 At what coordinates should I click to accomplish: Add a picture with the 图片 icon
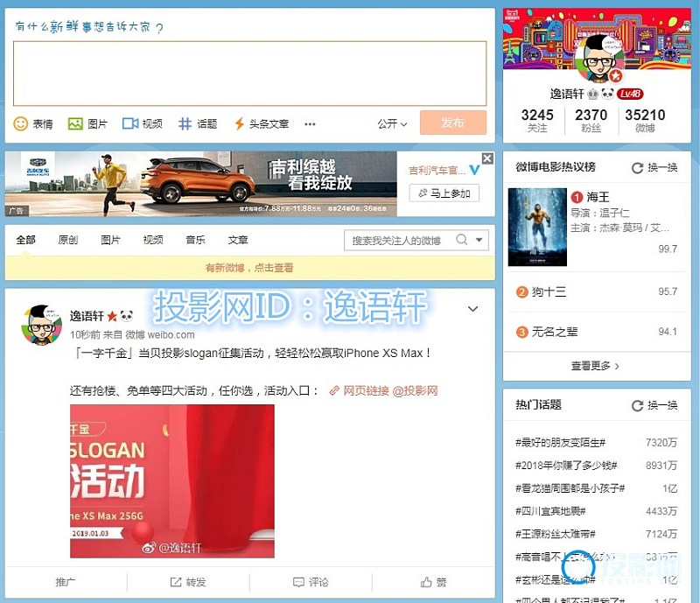click(x=75, y=123)
